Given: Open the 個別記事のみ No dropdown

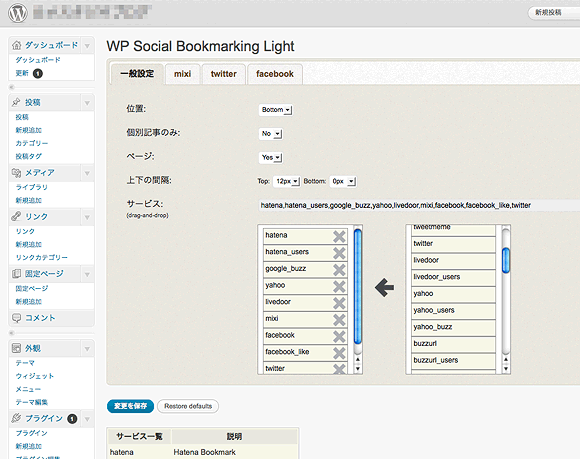Looking at the screenshot, I should pyautogui.click(x=270, y=134).
